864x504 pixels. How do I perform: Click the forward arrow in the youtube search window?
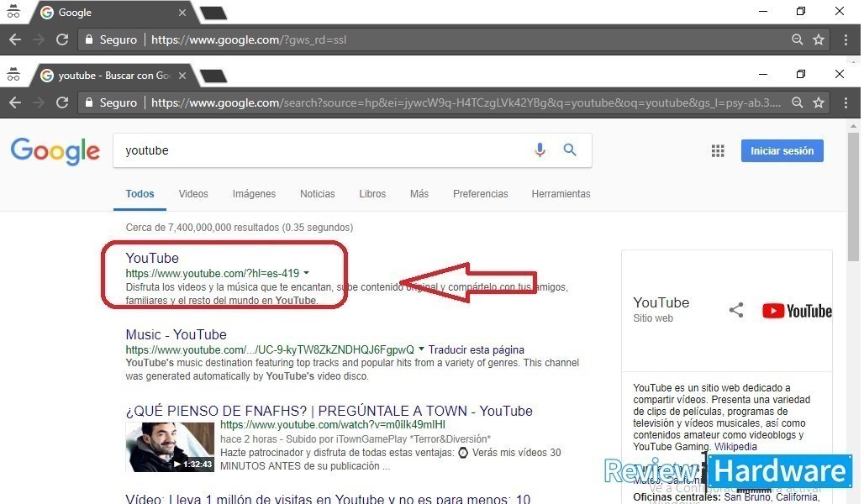click(39, 102)
